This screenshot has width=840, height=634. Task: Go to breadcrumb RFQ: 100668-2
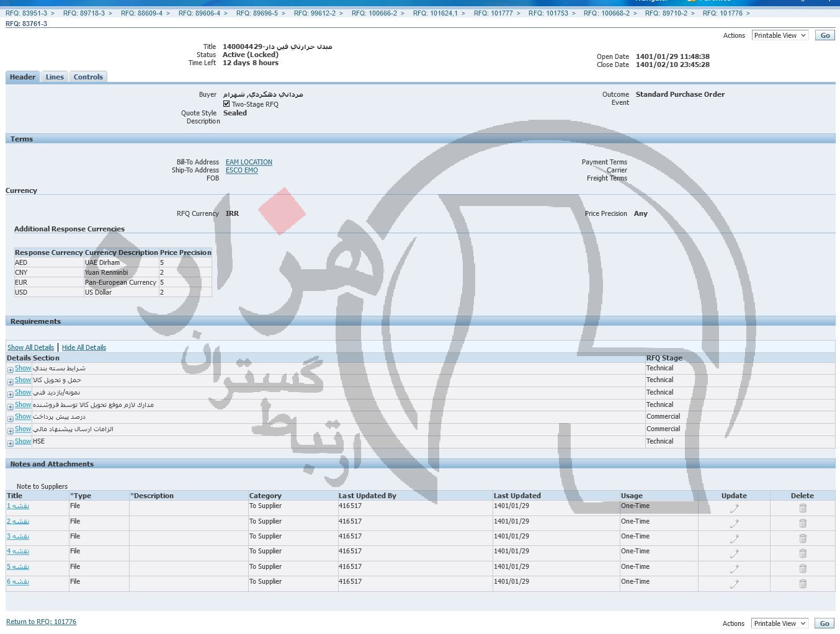point(607,13)
